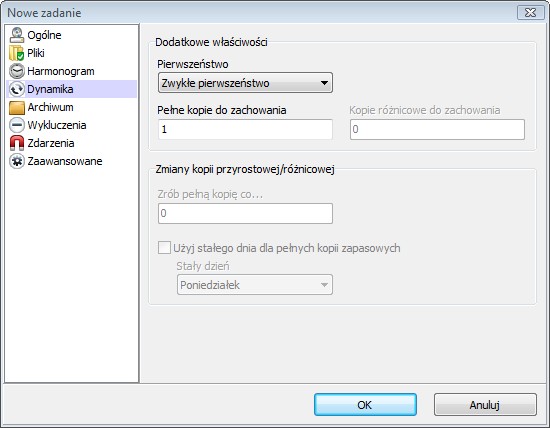Go to the Zaawansowane section label
The image size is (550, 428).
point(65,161)
